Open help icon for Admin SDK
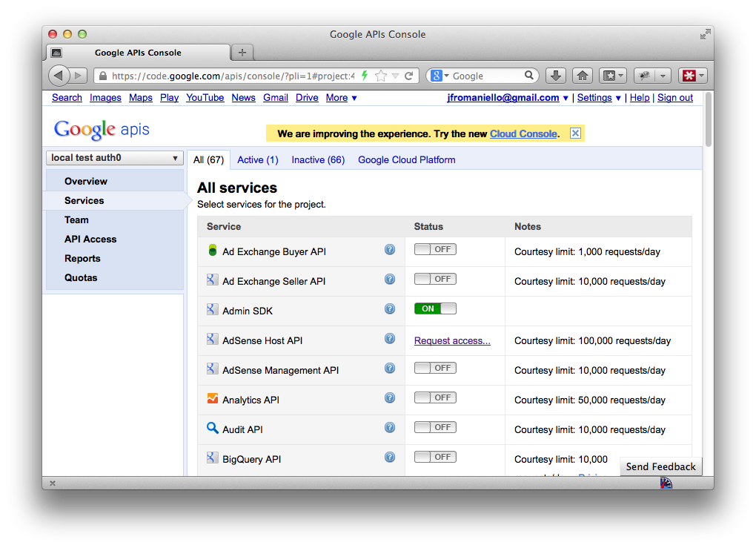The image size is (756, 548). [390, 308]
